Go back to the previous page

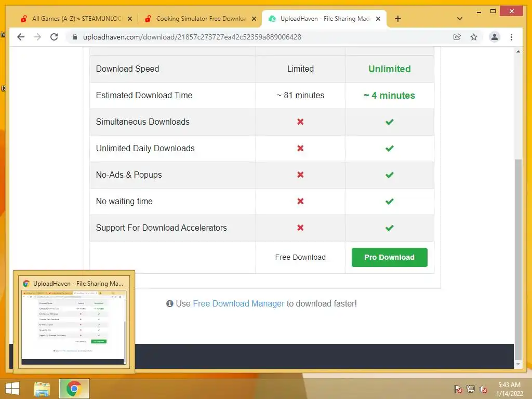[21, 37]
